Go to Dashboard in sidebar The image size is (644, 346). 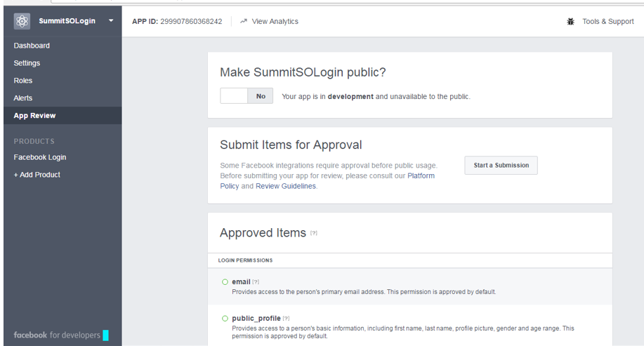point(32,46)
